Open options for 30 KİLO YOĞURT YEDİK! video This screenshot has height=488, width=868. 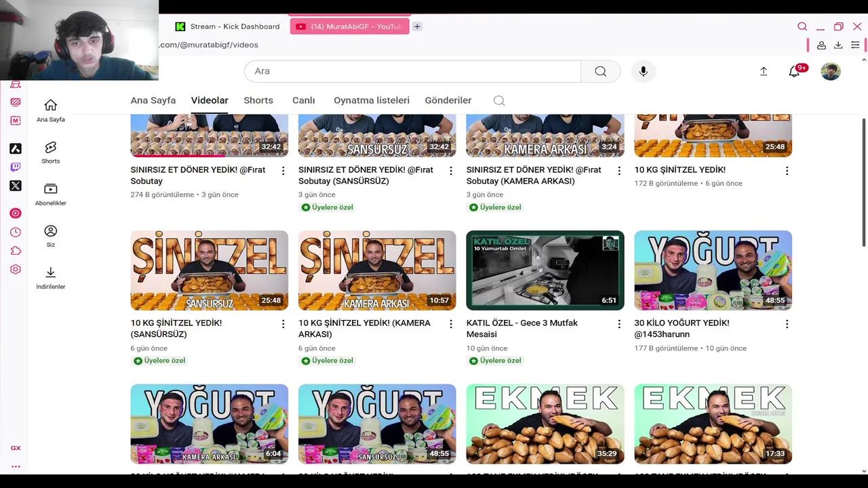[x=787, y=324]
